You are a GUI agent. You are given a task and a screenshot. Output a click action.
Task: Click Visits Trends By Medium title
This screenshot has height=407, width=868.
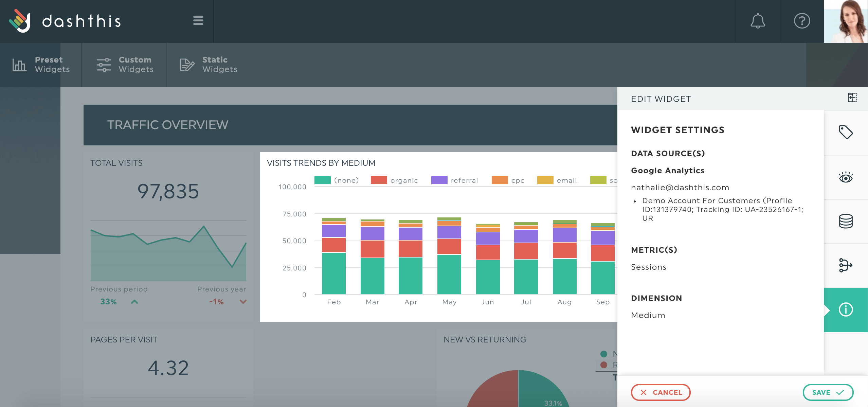point(321,163)
